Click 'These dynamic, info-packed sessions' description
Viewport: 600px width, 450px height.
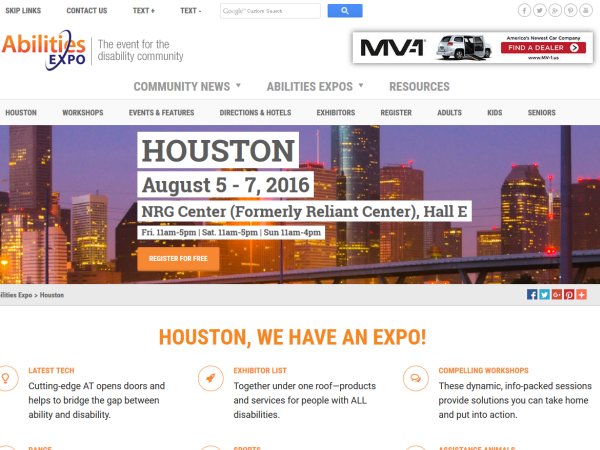coord(515,400)
